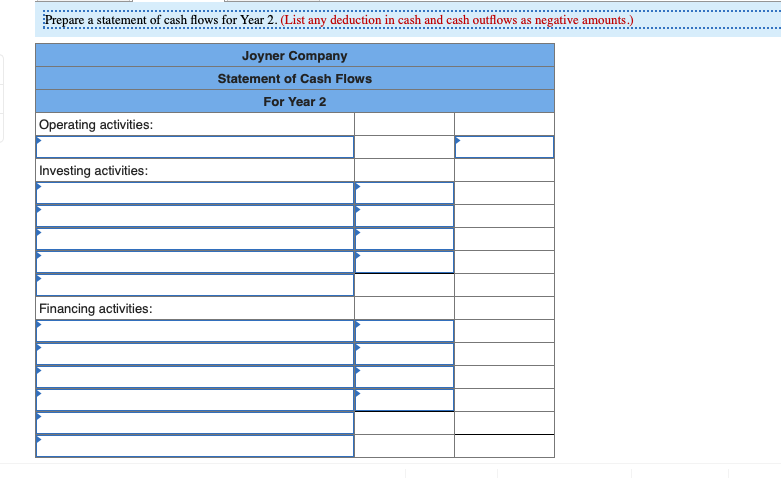
Task: Click the 'Prepare a statement of cash flows' instruction
Action: tap(161, 20)
